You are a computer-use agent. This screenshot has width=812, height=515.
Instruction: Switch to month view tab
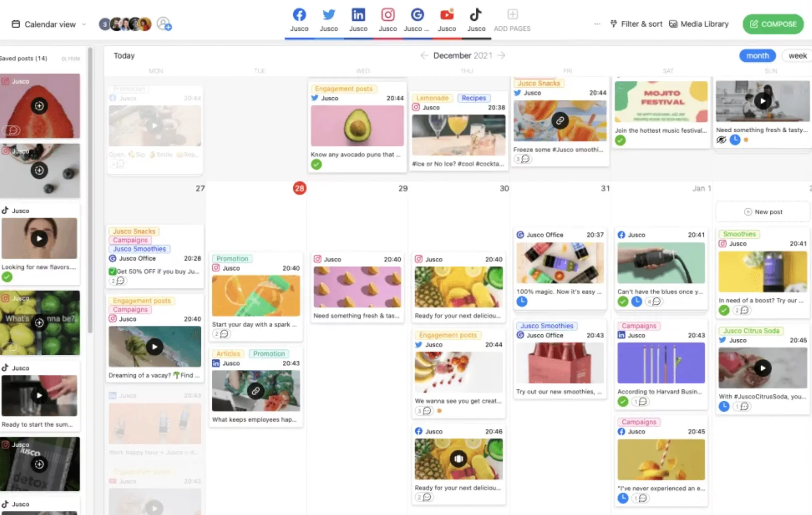click(x=757, y=56)
